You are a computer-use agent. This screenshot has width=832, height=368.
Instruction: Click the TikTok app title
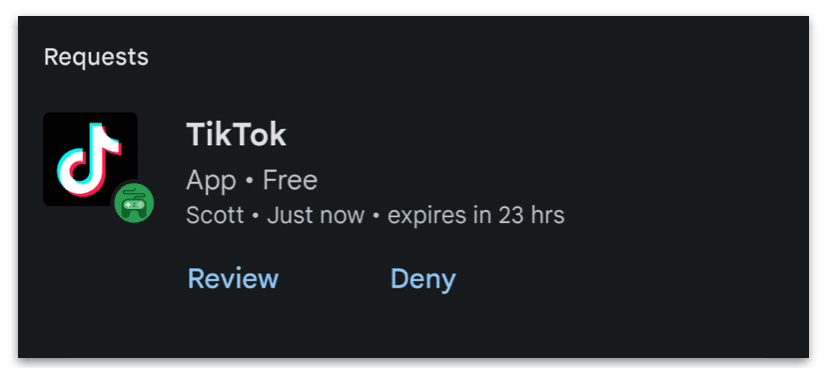tap(236, 135)
